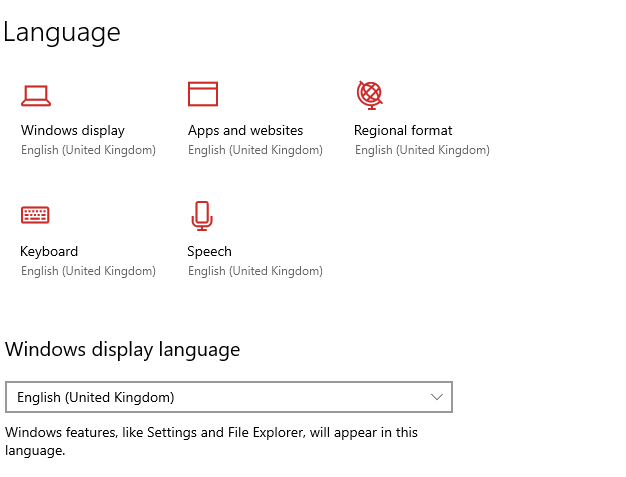Image resolution: width=626 pixels, height=477 pixels.
Task: Click English (United Kingdom) under Windows display
Action: click(x=88, y=150)
